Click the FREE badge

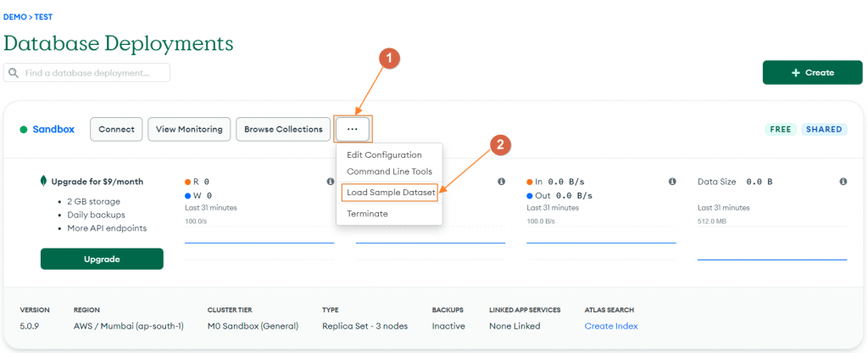click(781, 129)
